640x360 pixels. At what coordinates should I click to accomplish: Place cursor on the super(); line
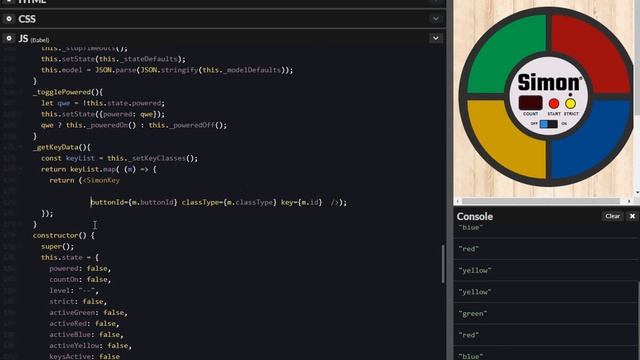pyautogui.click(x=58, y=247)
